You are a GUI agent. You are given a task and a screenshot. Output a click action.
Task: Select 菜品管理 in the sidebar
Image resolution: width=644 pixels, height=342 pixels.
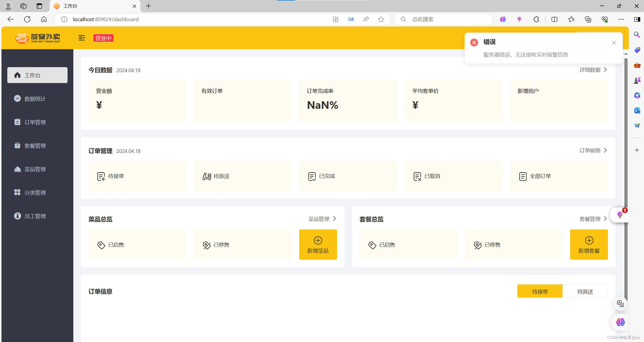[35, 169]
